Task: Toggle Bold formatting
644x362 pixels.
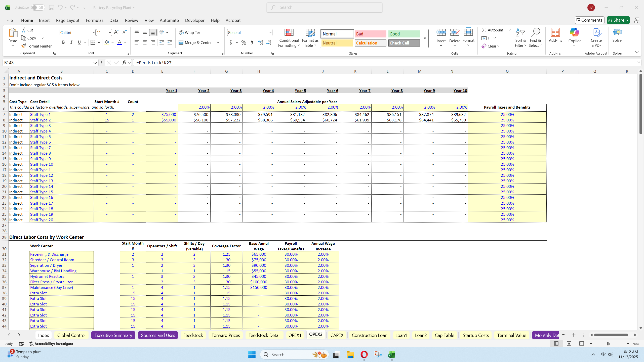Action: point(63,42)
